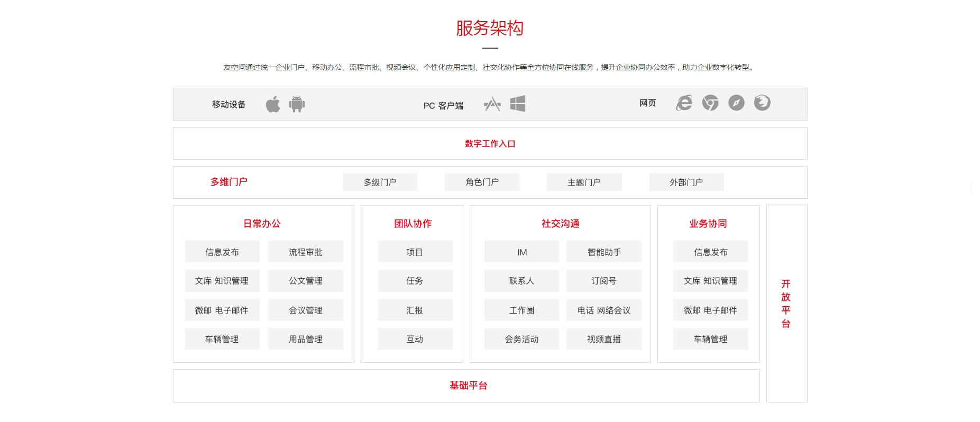Click the Apple iOS icon
The height and width of the screenshot is (422, 980).
point(273,104)
